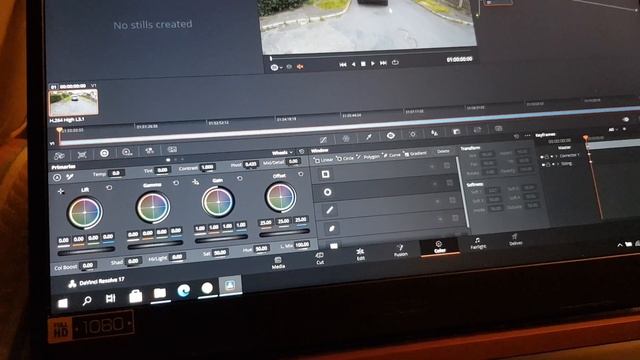640x360 pixels.
Task: Open the Curves palette
Action: 323,140
